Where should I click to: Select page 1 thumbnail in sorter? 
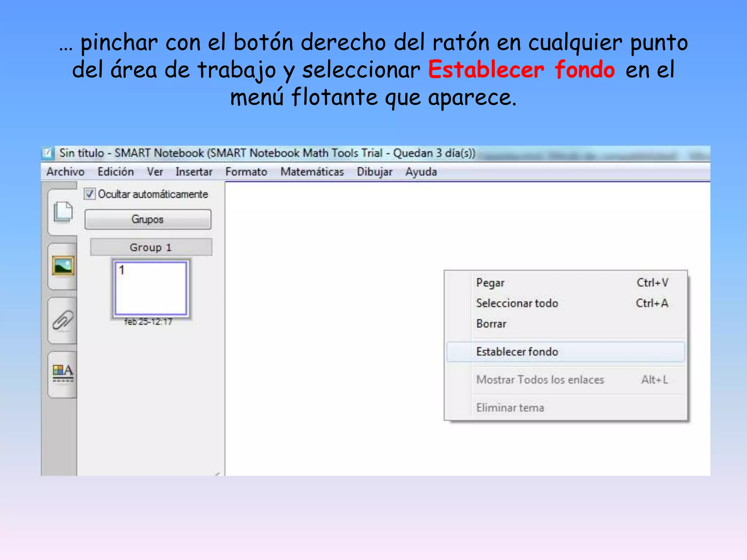click(151, 288)
